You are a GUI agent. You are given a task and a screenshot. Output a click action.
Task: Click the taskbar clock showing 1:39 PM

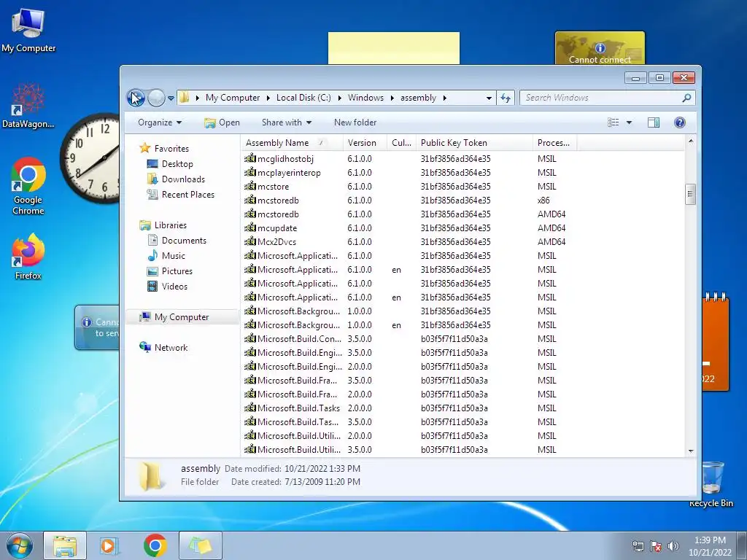710,546
